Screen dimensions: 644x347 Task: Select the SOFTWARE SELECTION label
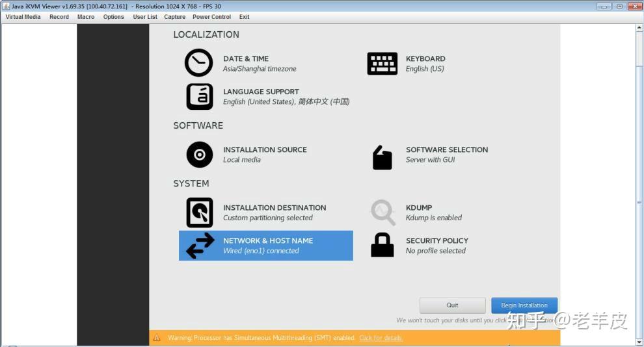pyautogui.click(x=447, y=149)
